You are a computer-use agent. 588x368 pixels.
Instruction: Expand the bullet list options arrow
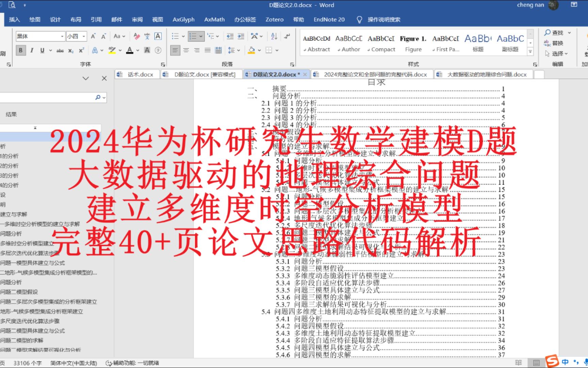coord(183,36)
